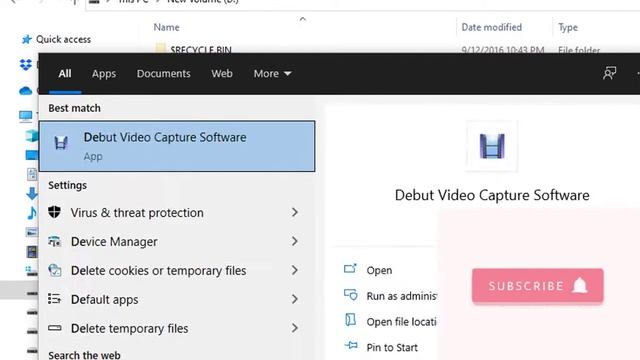Open Delete cookies or temporary files result
Screen dimensions: 640x360
tap(177, 271)
